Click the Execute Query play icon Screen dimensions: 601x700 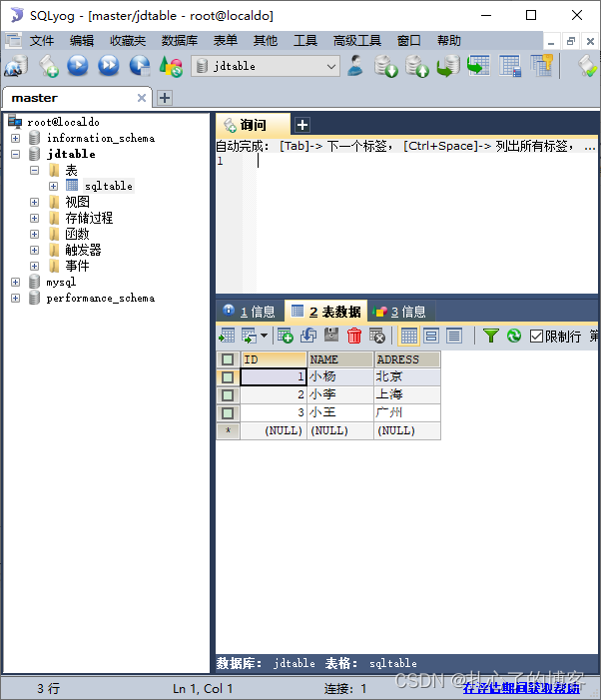78,66
